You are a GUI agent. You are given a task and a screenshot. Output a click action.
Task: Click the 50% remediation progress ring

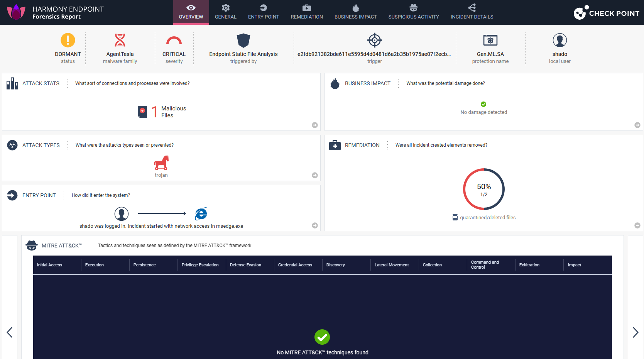point(484,189)
